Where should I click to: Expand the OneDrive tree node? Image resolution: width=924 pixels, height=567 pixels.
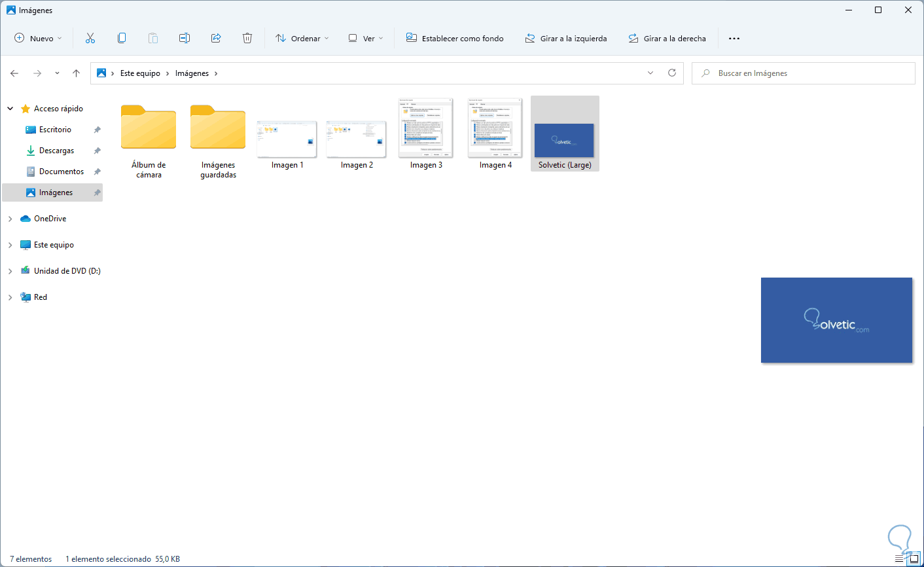pyautogui.click(x=10, y=219)
